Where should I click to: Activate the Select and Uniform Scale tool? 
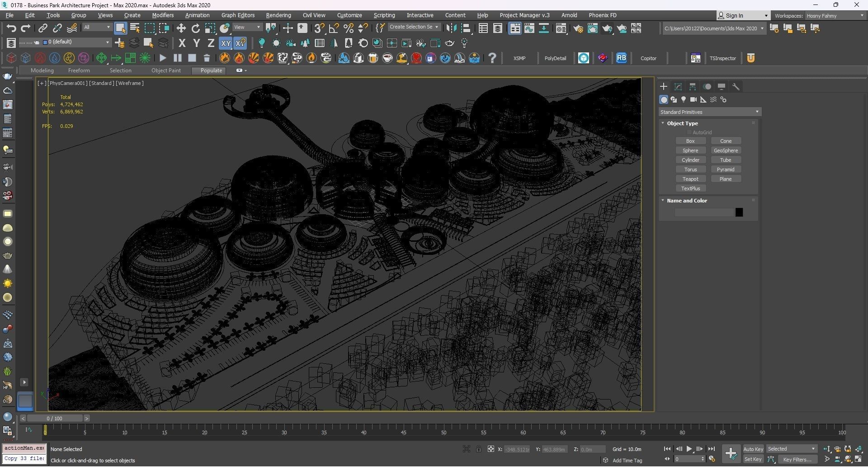210,28
